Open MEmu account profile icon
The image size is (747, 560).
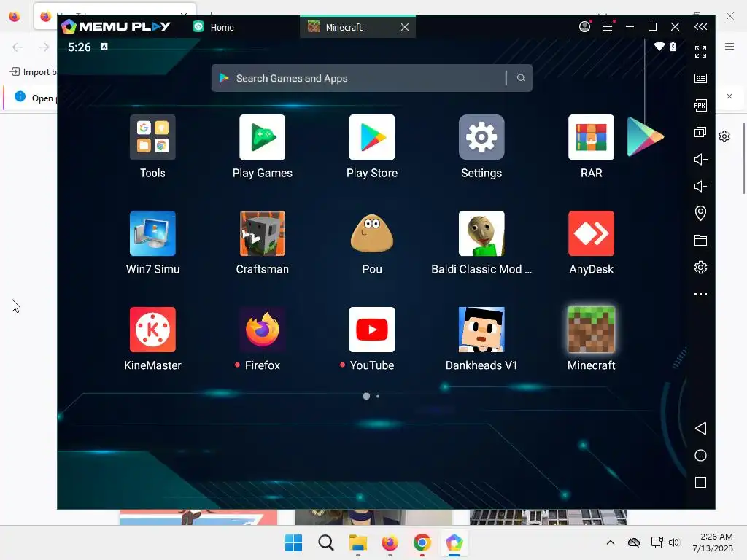(584, 27)
